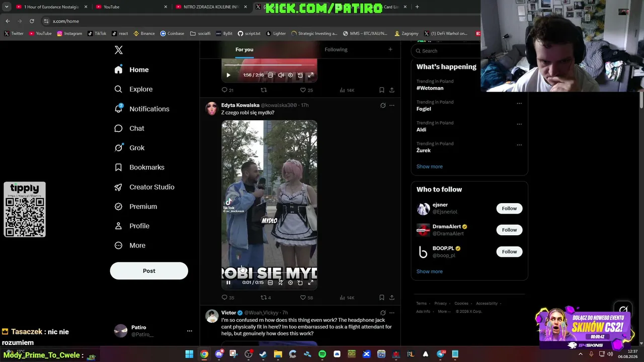Screen dimensions: 644x362
Task: Unmute the 0:15 video
Action: tap(281, 283)
